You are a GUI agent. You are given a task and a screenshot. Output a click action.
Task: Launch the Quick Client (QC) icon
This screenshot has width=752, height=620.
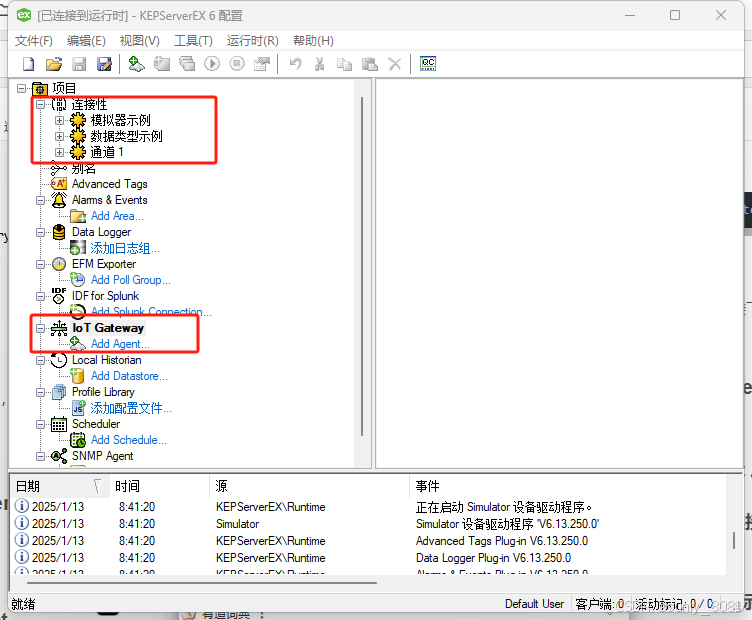point(428,64)
